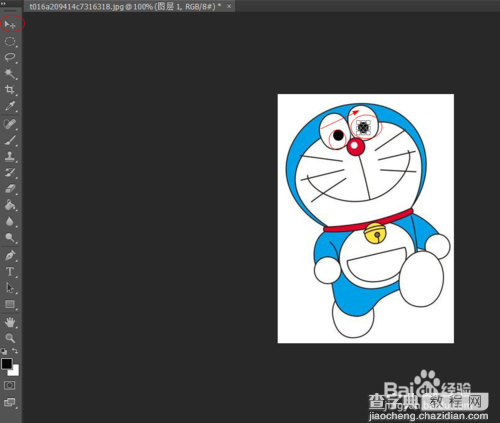Open the white background color picker

point(15,372)
